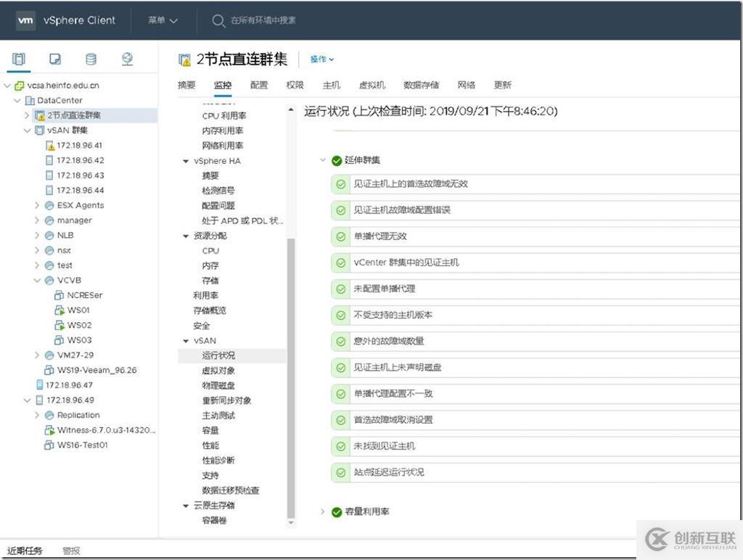This screenshot has height=560, width=743.
Task: Switch to the 虚拟机 tab
Action: coord(372,85)
